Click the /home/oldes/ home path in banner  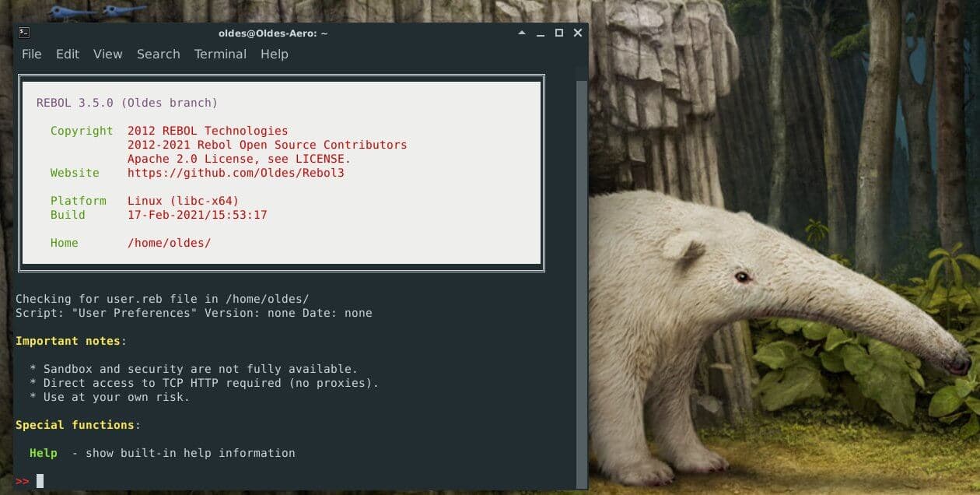tap(169, 243)
